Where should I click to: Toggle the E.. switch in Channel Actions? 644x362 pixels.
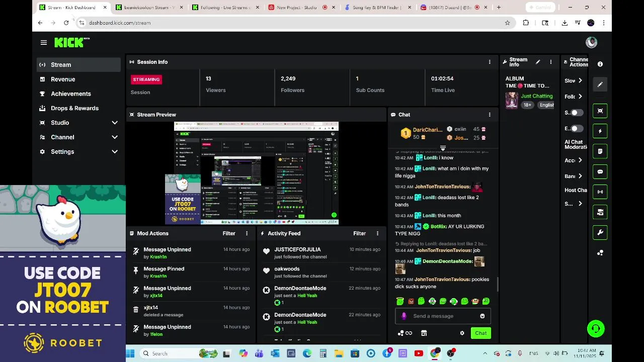tap(577, 129)
